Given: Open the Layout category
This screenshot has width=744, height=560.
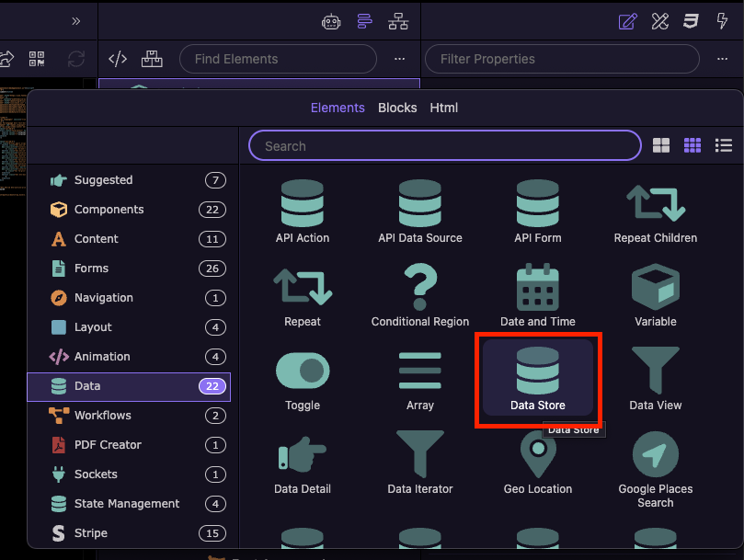Looking at the screenshot, I should [129, 327].
